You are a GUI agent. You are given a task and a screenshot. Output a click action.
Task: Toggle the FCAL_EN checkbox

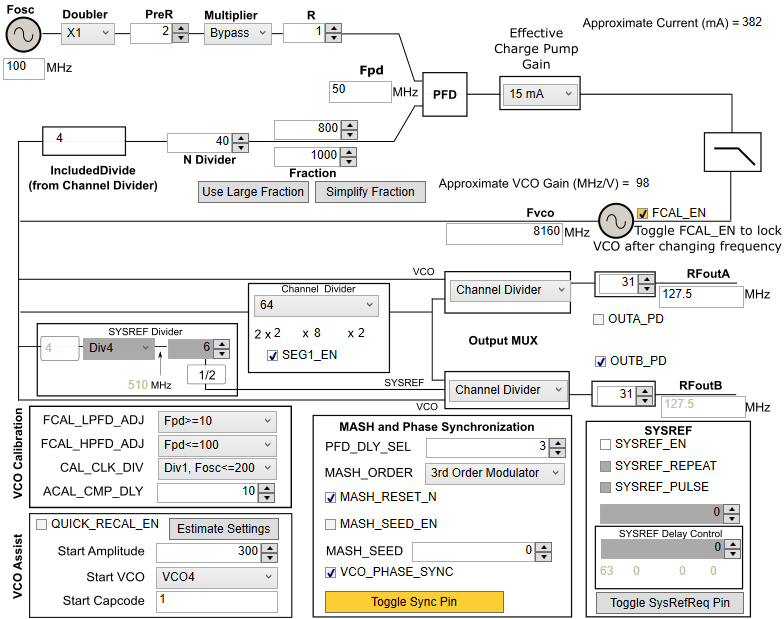point(642,213)
